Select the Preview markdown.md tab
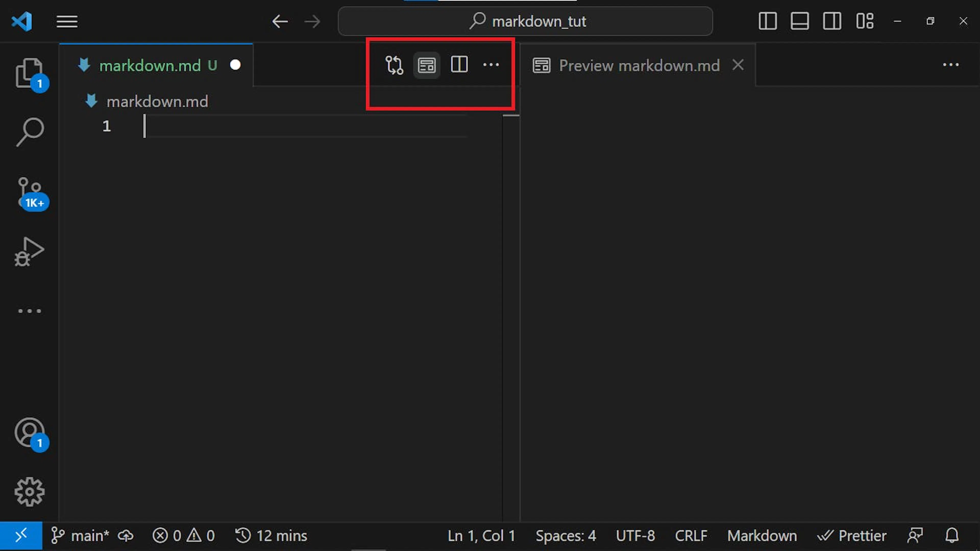The height and width of the screenshot is (551, 980). (x=638, y=65)
